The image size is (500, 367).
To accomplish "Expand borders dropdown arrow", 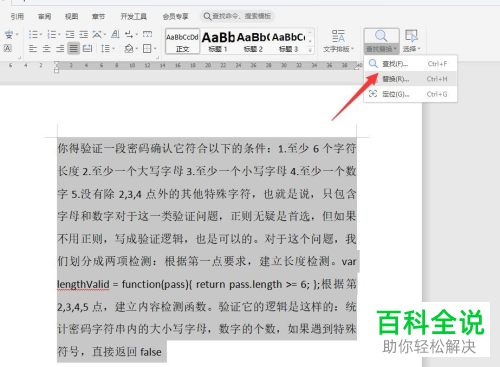I will [155, 49].
